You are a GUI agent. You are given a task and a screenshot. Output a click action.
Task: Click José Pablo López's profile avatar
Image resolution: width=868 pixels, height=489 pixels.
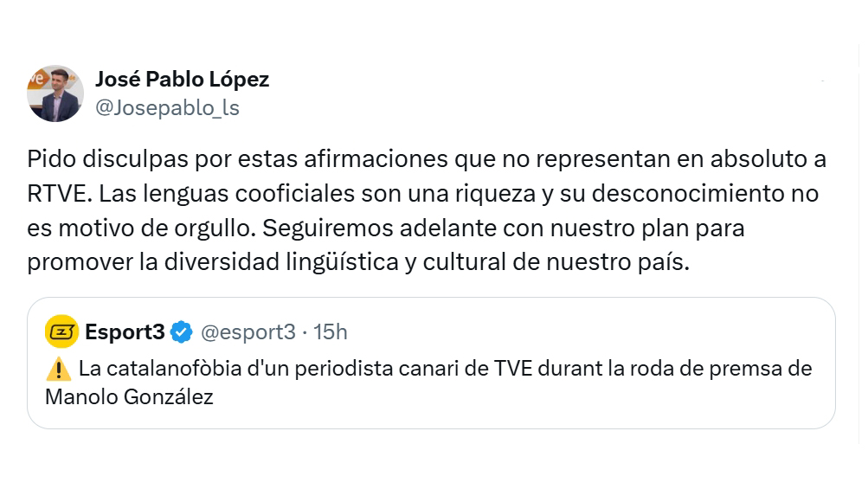coord(56,93)
